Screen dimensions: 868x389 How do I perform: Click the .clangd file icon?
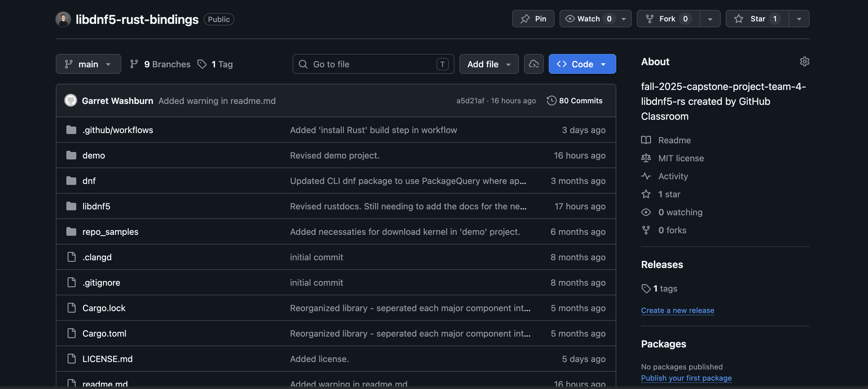(x=71, y=257)
